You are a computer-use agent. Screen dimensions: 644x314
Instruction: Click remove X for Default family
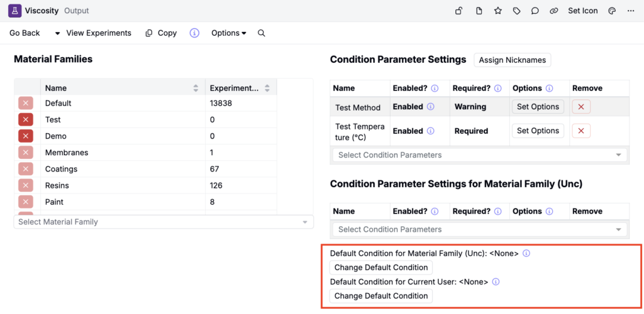25,103
